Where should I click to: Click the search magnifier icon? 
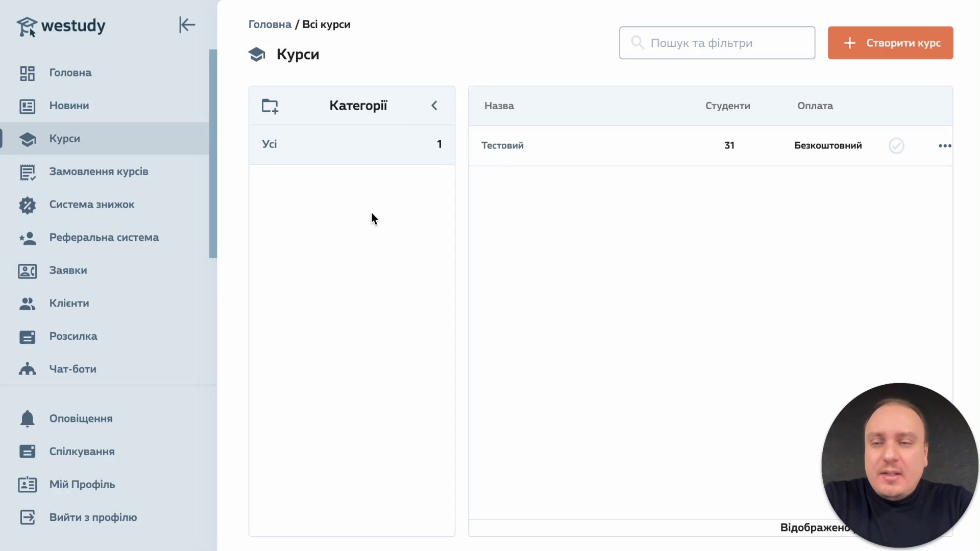(x=637, y=42)
